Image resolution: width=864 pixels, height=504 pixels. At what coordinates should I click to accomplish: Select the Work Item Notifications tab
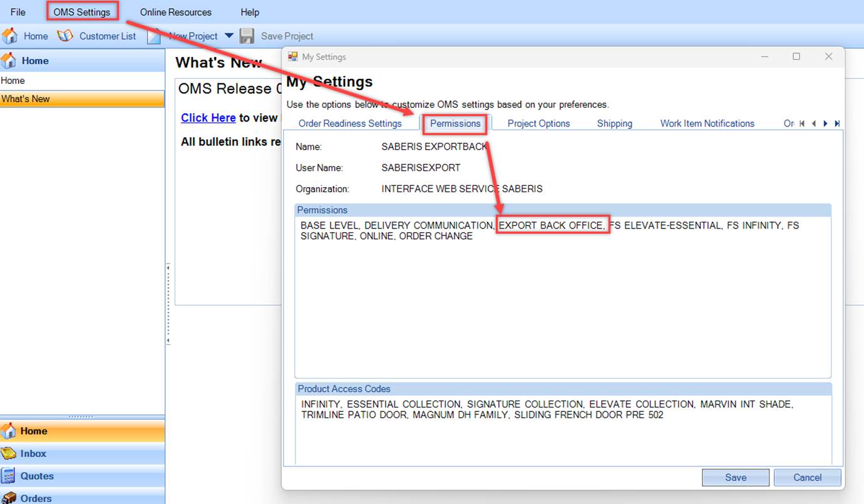point(707,123)
